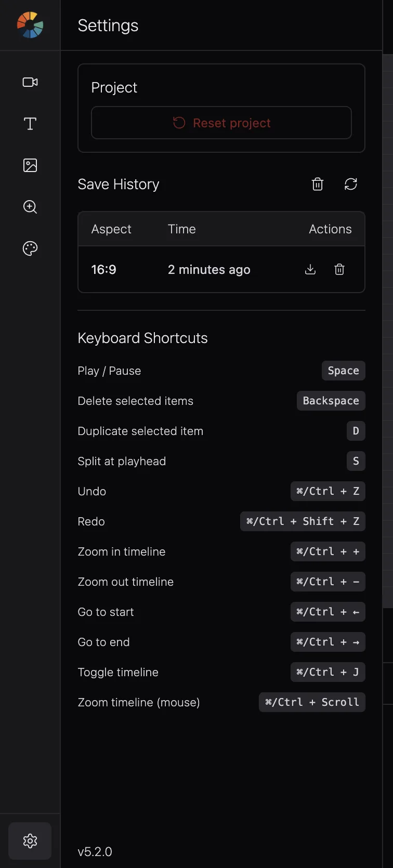
Task: Open the image panel in sidebar
Action: click(30, 165)
